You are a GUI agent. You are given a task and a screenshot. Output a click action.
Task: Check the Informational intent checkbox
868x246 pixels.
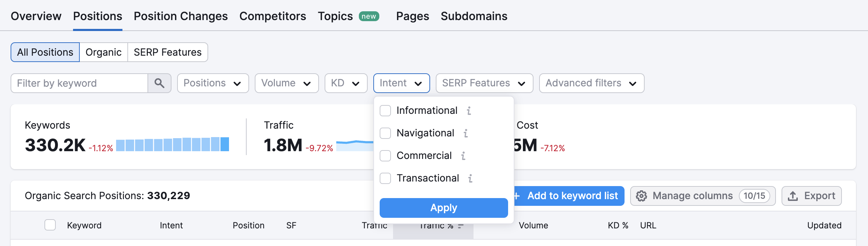(x=385, y=111)
